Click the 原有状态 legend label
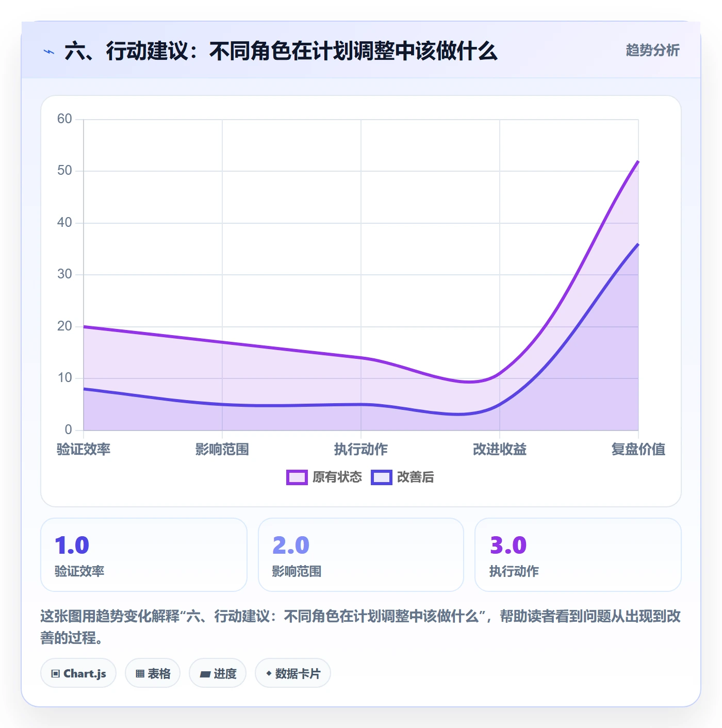 tap(337, 477)
